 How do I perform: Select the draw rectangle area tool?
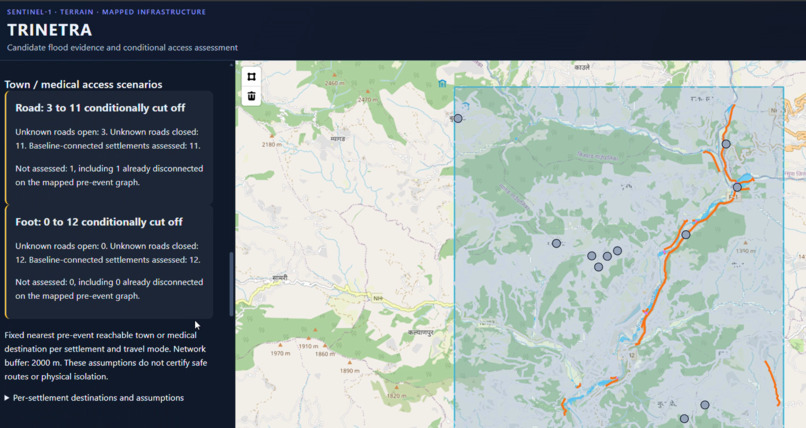coord(251,77)
